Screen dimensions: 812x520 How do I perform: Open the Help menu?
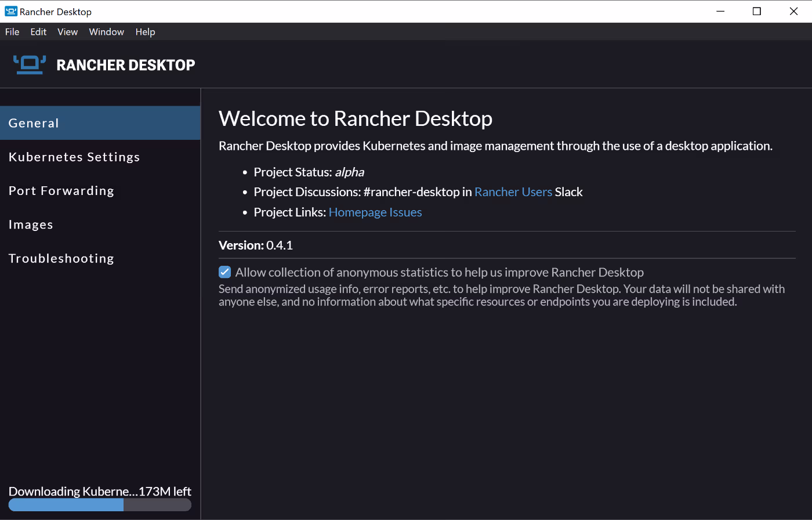click(145, 32)
